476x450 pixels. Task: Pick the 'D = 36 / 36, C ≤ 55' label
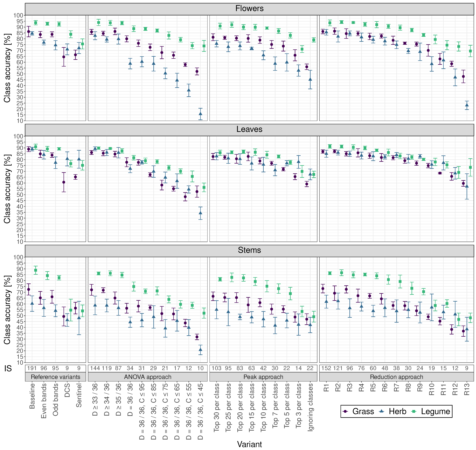pos(189,412)
